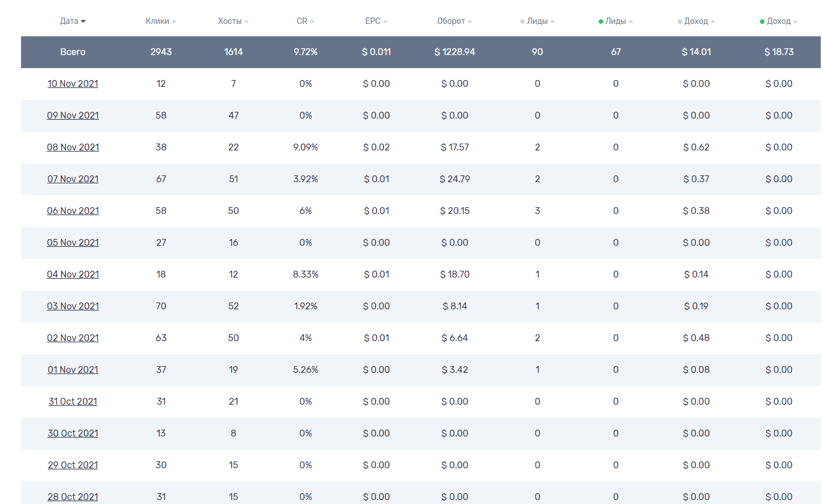Image resolution: width=823 pixels, height=504 pixels.
Task: Toggle the Дата descending sort caret
Action: pyautogui.click(x=83, y=22)
